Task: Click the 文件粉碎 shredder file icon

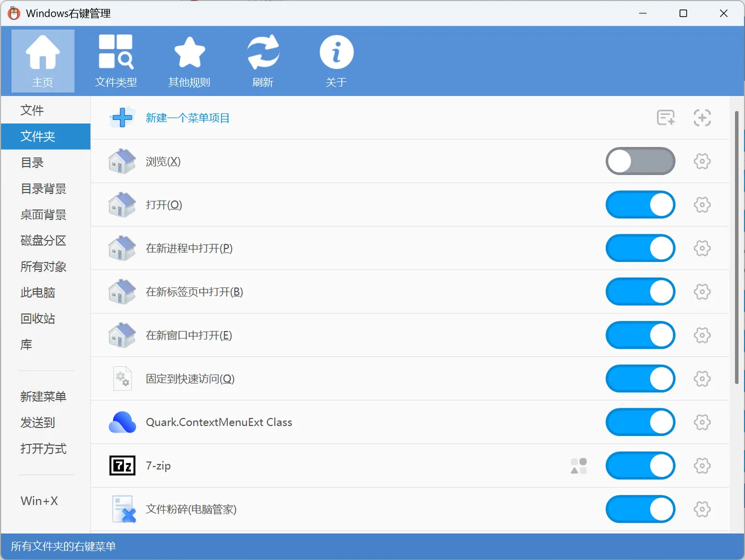Action: tap(123, 509)
